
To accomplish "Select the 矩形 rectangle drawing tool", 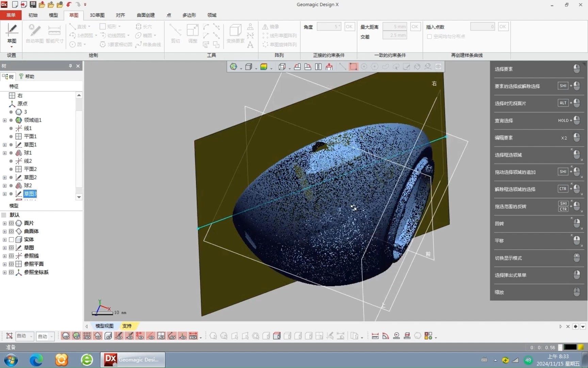I will 110,26.
